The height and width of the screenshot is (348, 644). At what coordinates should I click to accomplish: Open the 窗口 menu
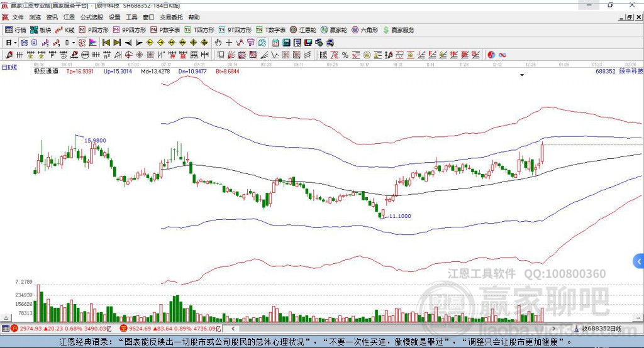pos(148,17)
